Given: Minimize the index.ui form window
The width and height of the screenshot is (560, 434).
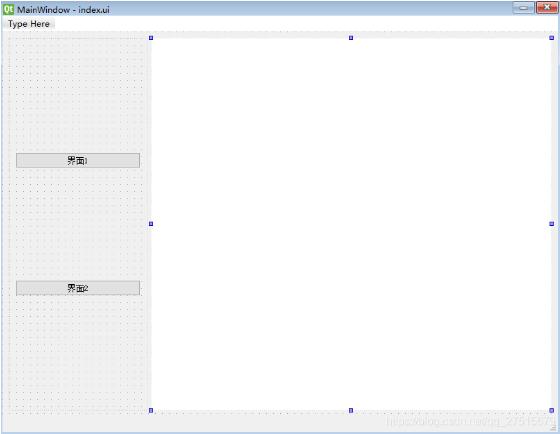Looking at the screenshot, I should (524, 8).
